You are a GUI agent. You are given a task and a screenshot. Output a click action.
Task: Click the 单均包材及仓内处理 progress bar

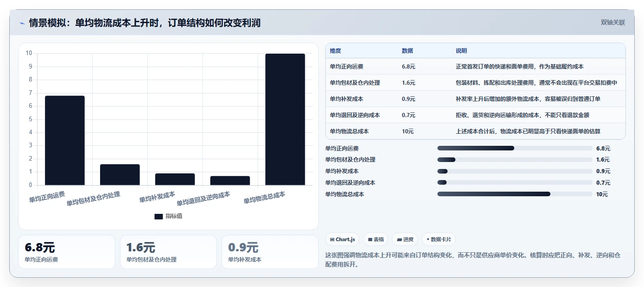[x=515, y=160]
